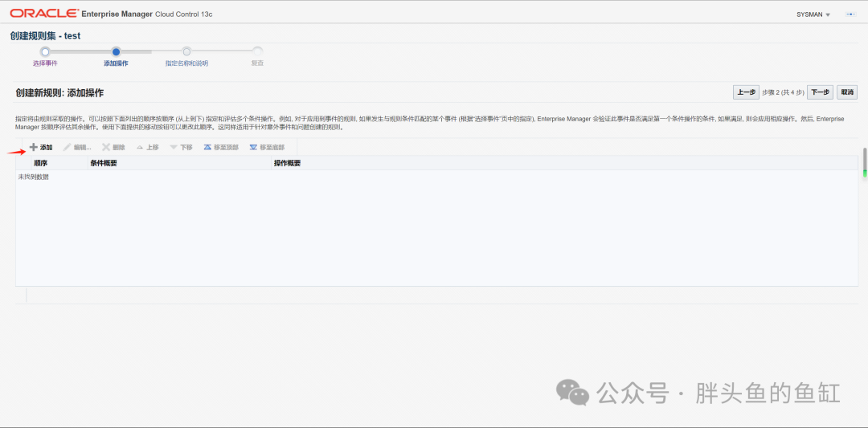Click the 移至底部 (Move to Bottom) button
This screenshot has width=868, height=428.
pyautogui.click(x=267, y=148)
